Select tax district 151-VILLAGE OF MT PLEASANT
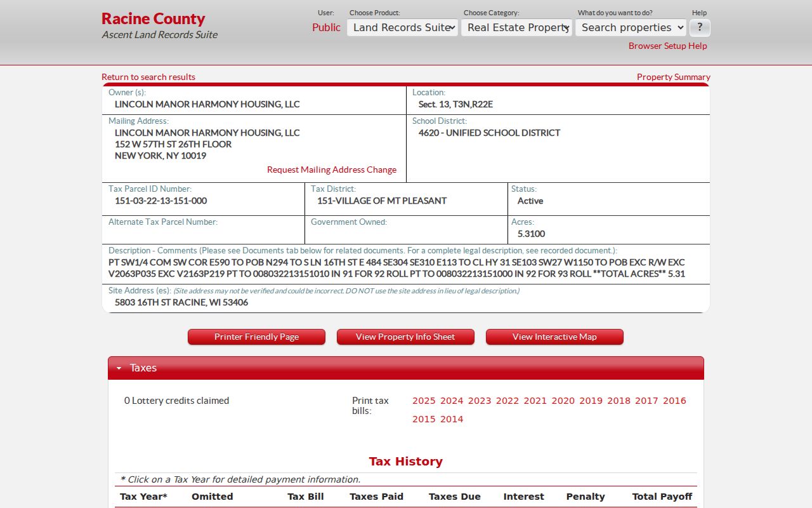 382,201
